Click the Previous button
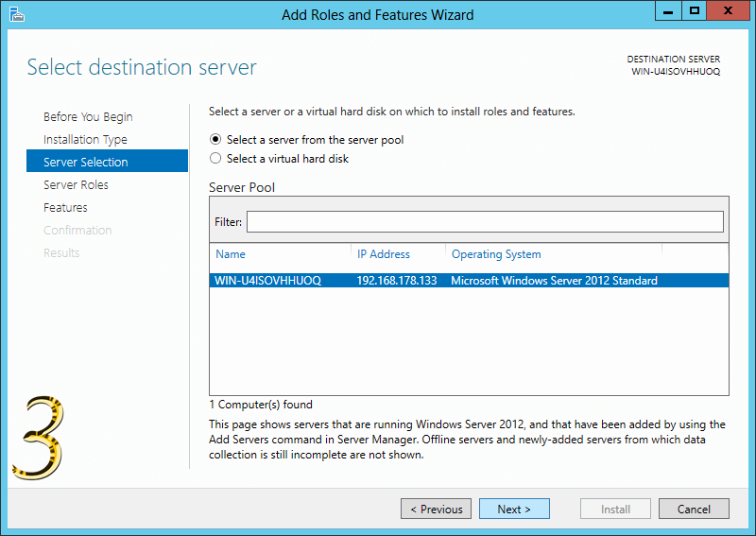This screenshot has width=756, height=536. point(436,509)
